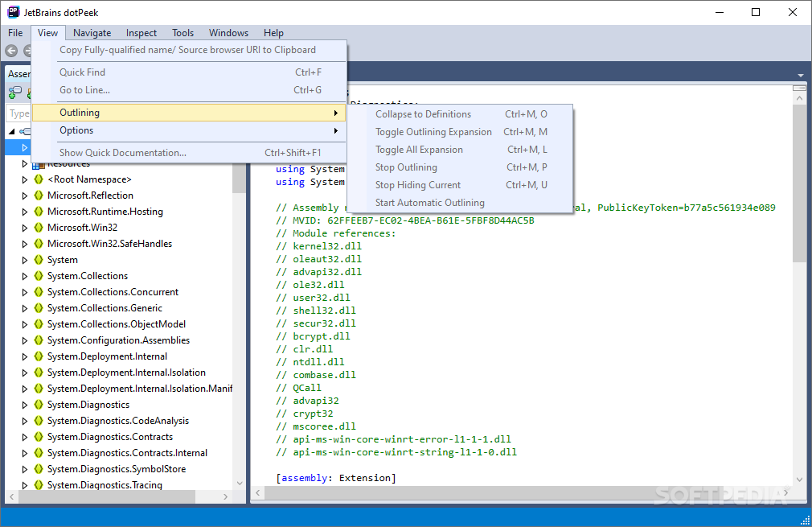Screen dimensions: 812x527
Task: Expand the System.Diagnostics.Contracts node
Action: point(24,436)
